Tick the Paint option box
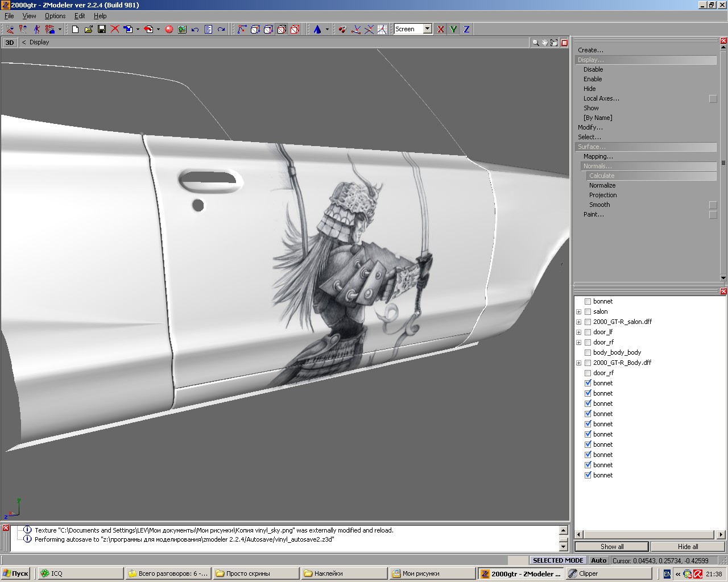The width and height of the screenshot is (728, 582). (x=713, y=215)
